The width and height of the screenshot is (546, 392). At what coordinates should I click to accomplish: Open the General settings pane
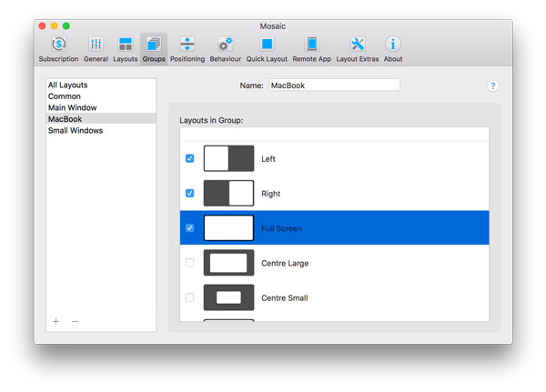click(x=96, y=48)
